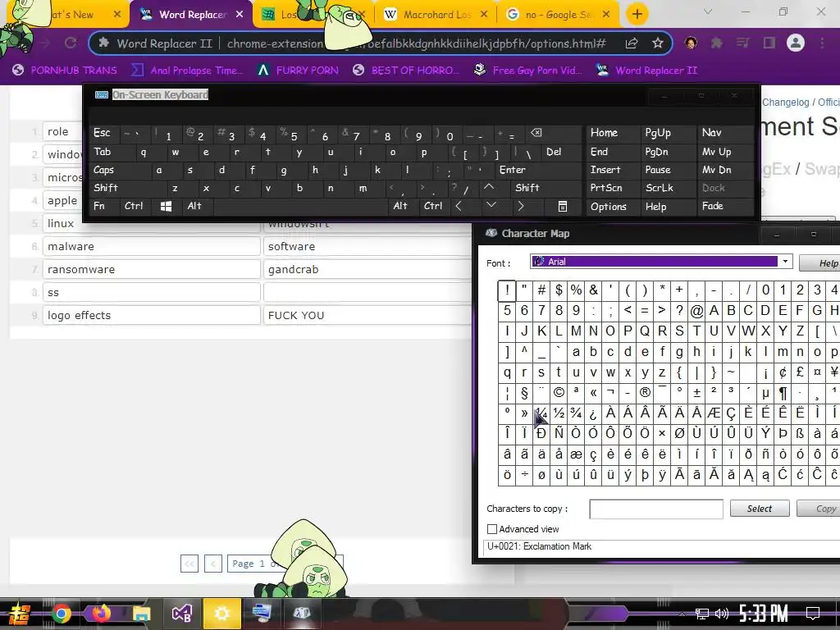Close the Word Replacer tab
This screenshot has width=840, height=630.
pyautogui.click(x=240, y=15)
